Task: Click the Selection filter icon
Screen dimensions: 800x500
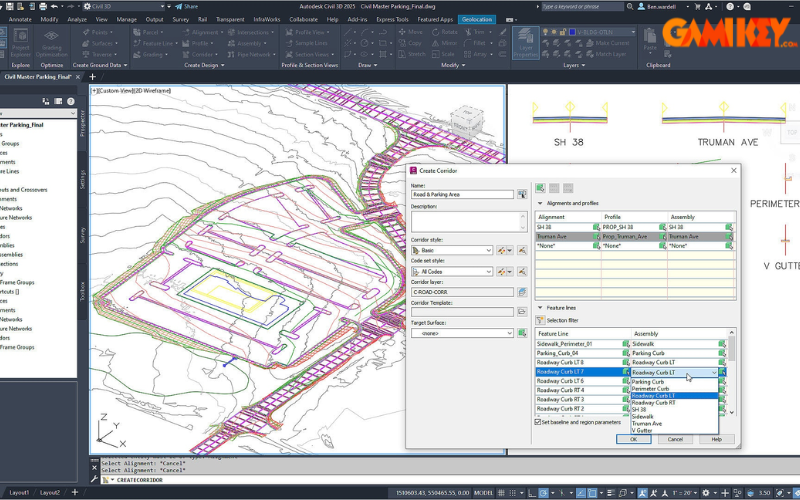Action: (540, 320)
